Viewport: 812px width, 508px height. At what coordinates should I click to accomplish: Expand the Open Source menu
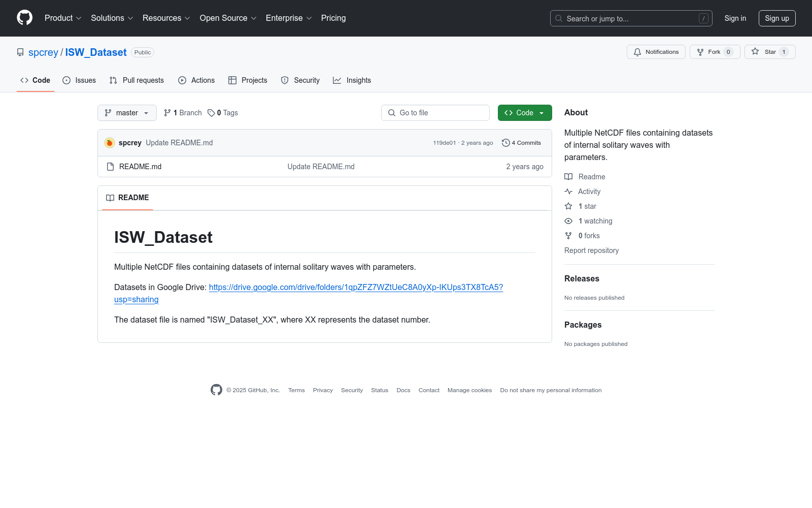pyautogui.click(x=228, y=18)
